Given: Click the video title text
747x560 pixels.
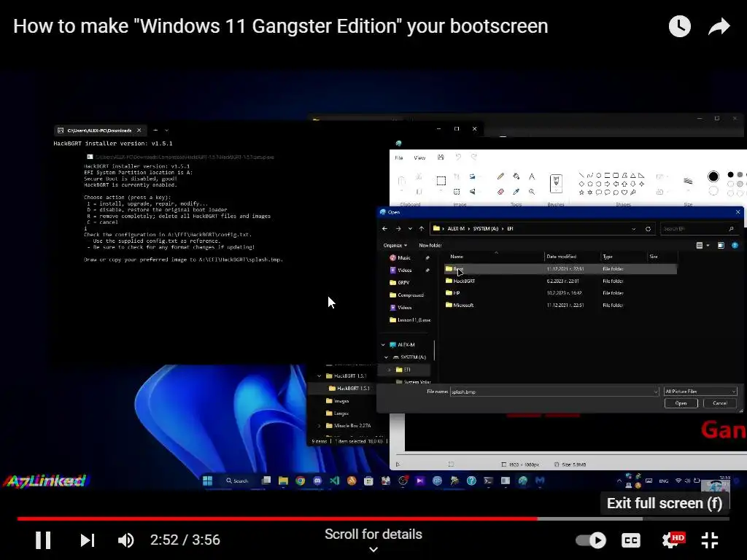Looking at the screenshot, I should (281, 26).
